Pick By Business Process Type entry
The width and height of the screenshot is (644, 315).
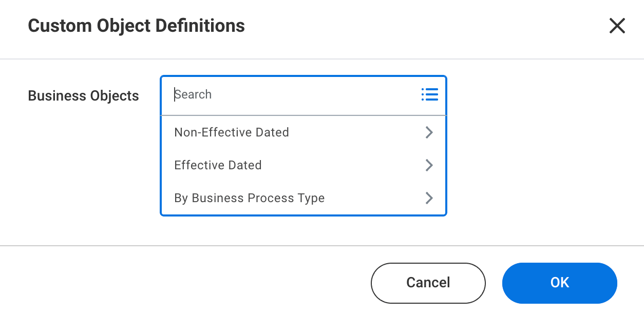click(x=250, y=198)
